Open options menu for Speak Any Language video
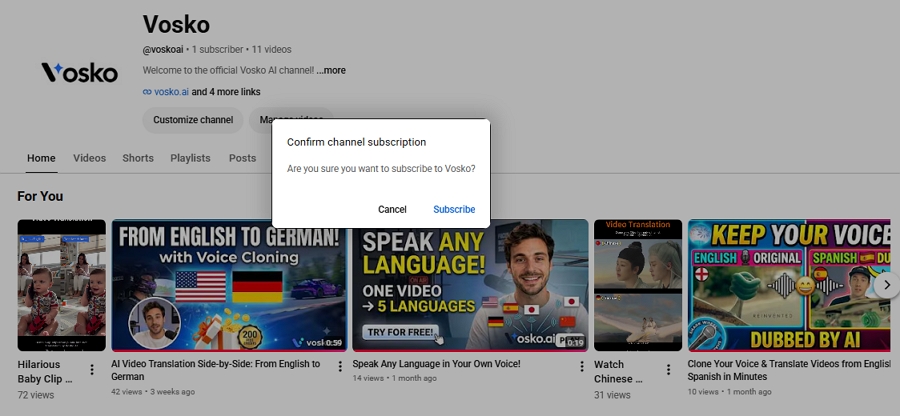900x416 pixels. [x=581, y=366]
